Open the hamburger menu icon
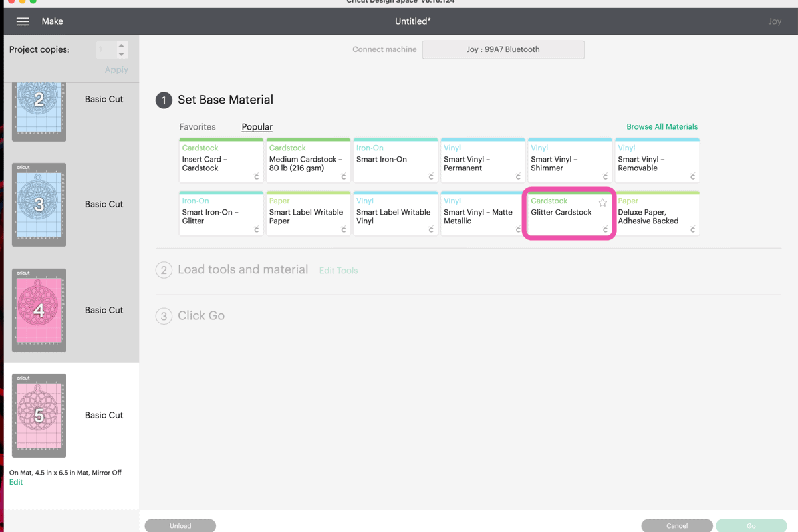The height and width of the screenshot is (532, 798). pos(23,21)
